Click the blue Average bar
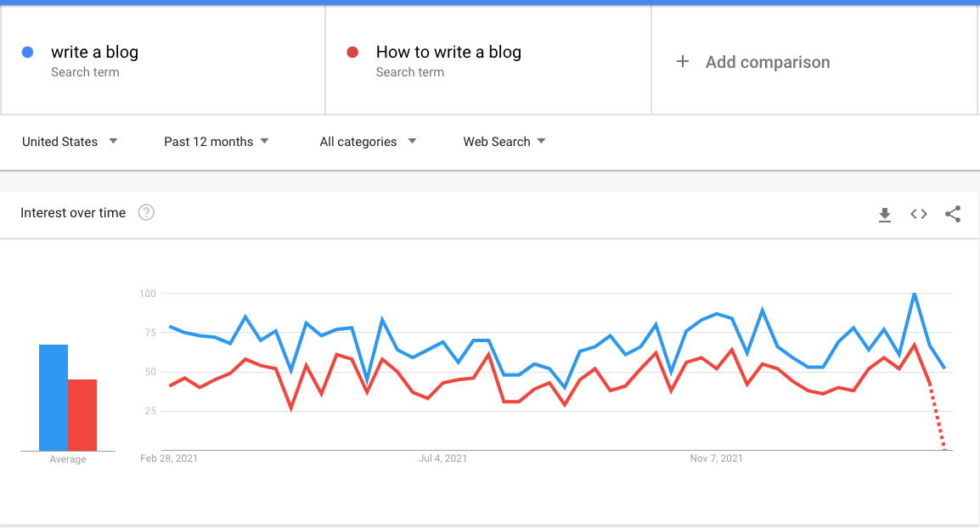980x528 pixels. tap(54, 397)
